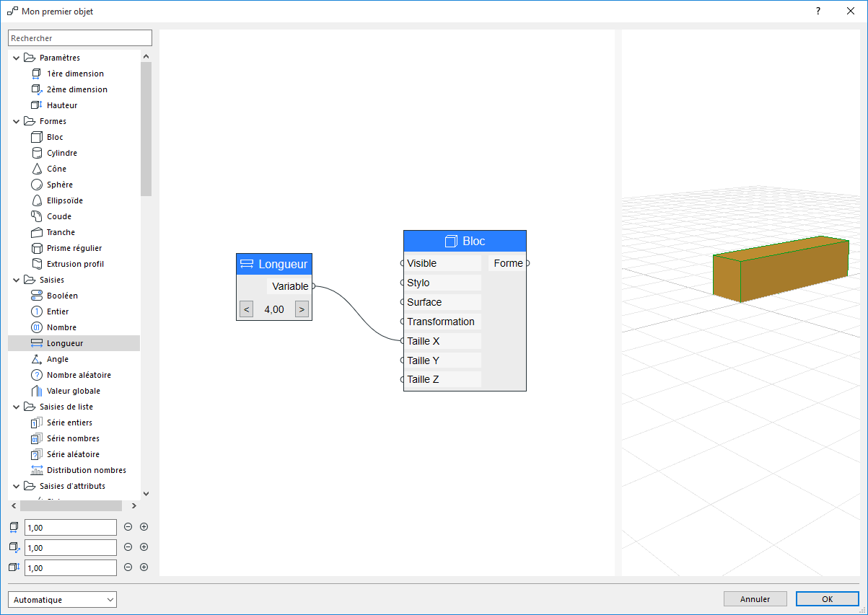868x615 pixels.
Task: Choose the Angle input icon
Action: pyautogui.click(x=37, y=359)
